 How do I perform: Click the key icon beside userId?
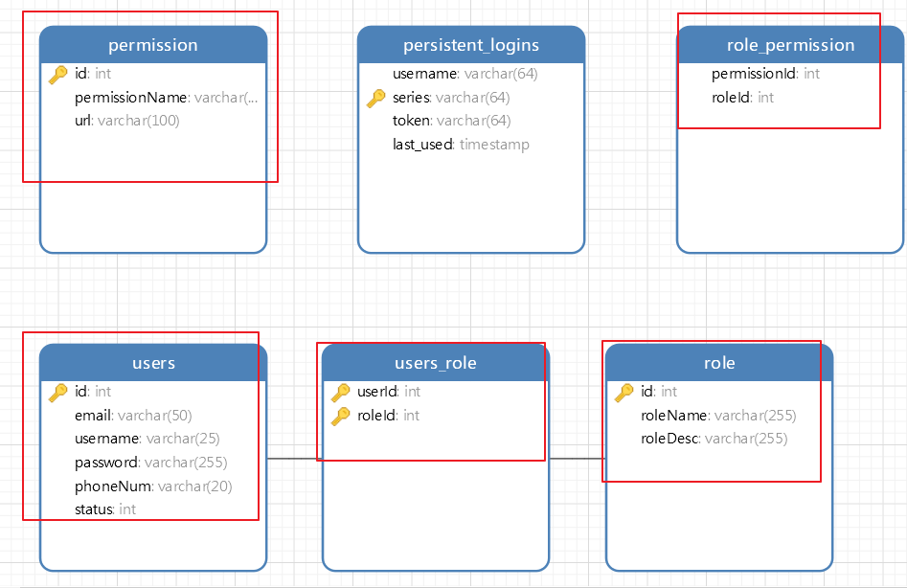click(x=341, y=393)
